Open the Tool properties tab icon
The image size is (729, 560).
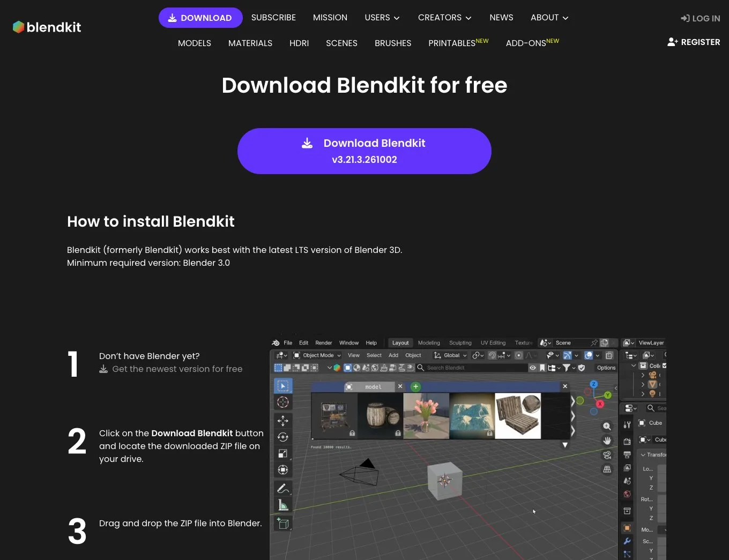click(x=627, y=424)
